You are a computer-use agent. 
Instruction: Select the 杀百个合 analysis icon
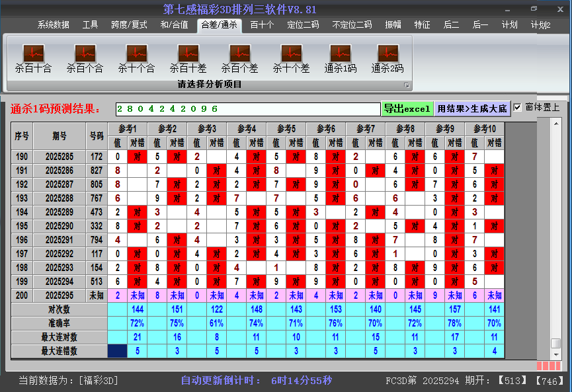click(83, 58)
